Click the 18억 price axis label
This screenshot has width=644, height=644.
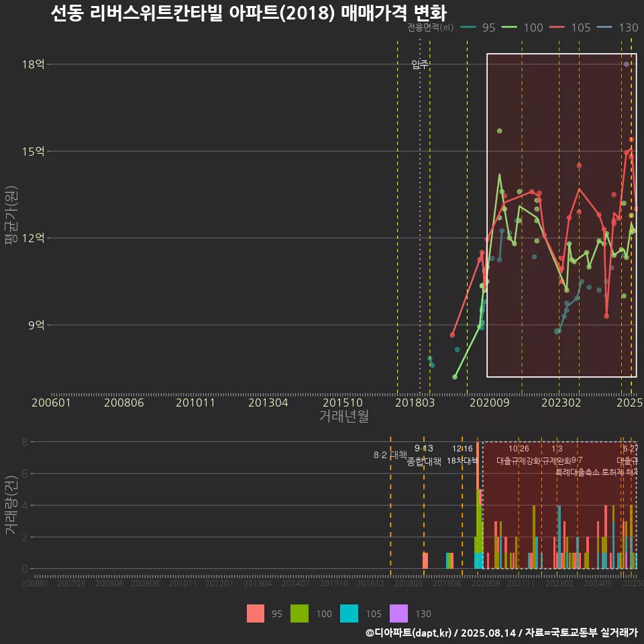tap(34, 64)
